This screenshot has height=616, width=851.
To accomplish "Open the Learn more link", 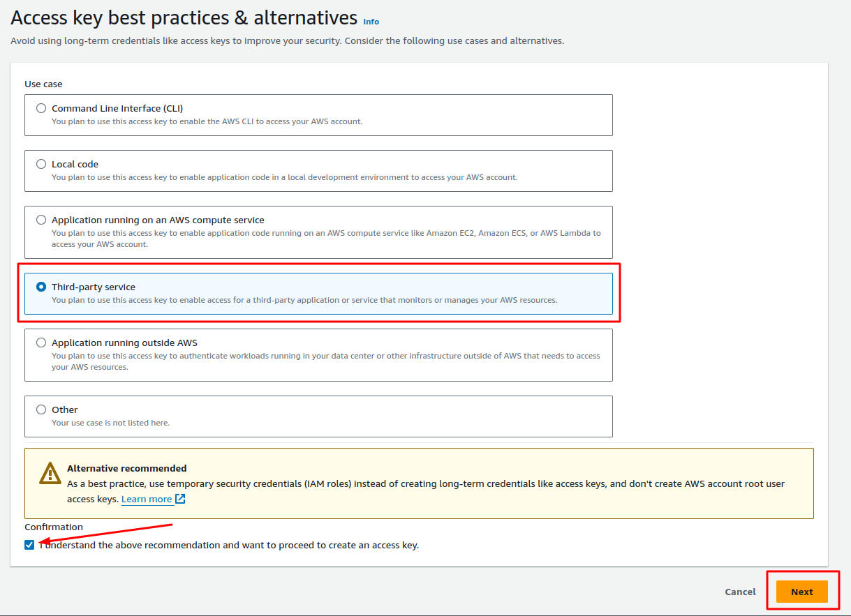I will [147, 499].
